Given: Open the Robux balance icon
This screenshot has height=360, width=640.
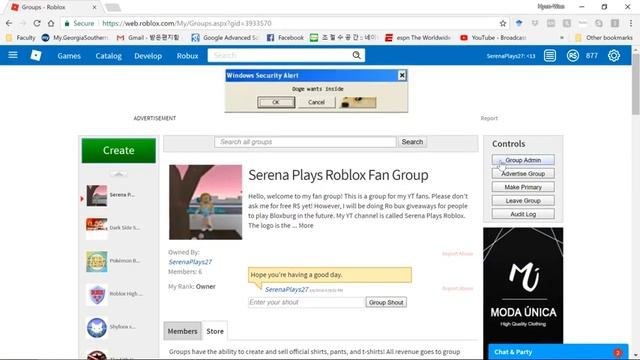Looking at the screenshot, I should click(x=573, y=56).
